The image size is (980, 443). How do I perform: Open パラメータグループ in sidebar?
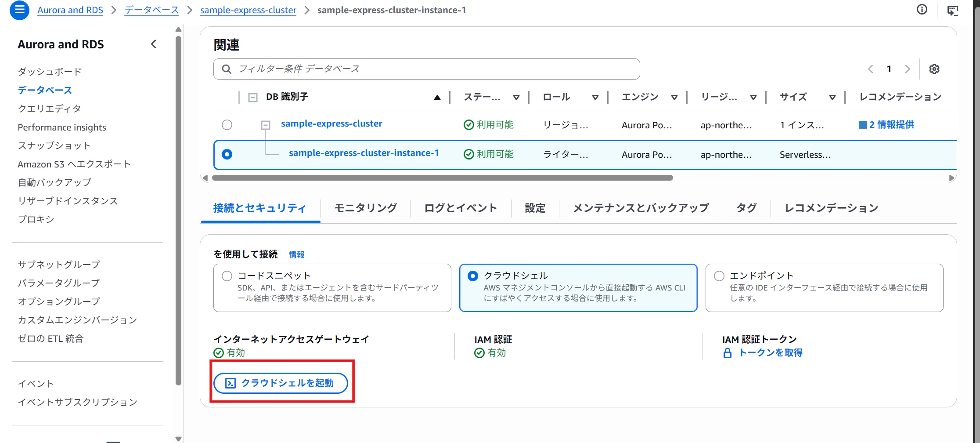click(59, 283)
